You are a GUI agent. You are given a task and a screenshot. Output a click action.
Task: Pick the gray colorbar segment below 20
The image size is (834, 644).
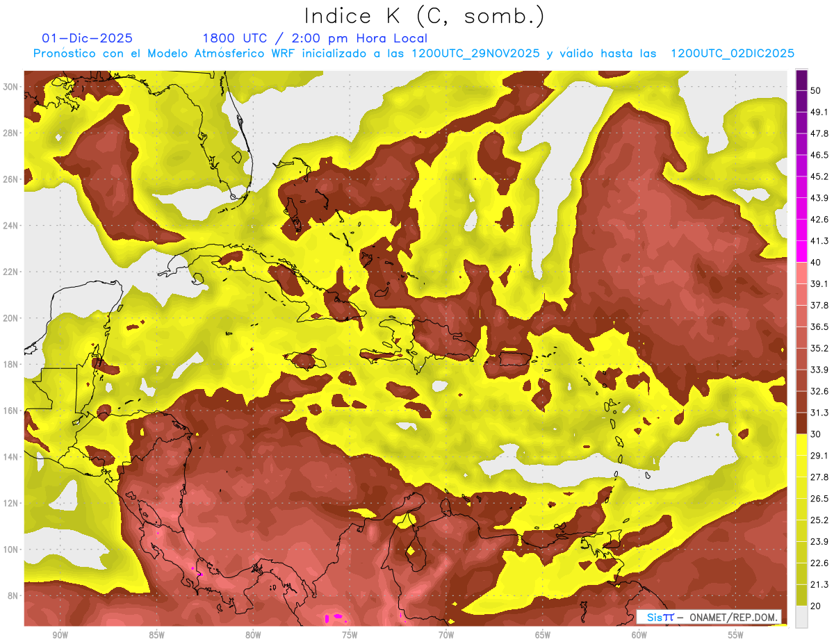pos(801,617)
